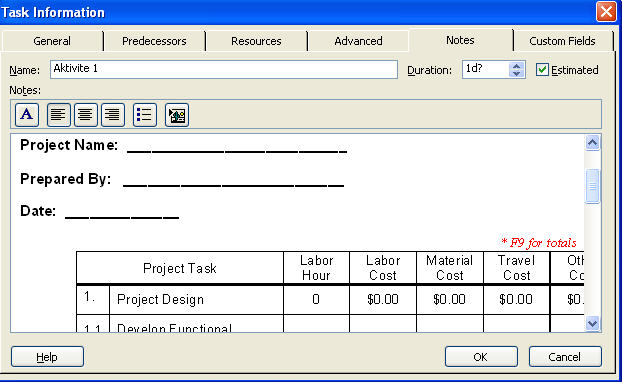622x382 pixels.
Task: Select the Notes tab
Action: [x=460, y=40]
